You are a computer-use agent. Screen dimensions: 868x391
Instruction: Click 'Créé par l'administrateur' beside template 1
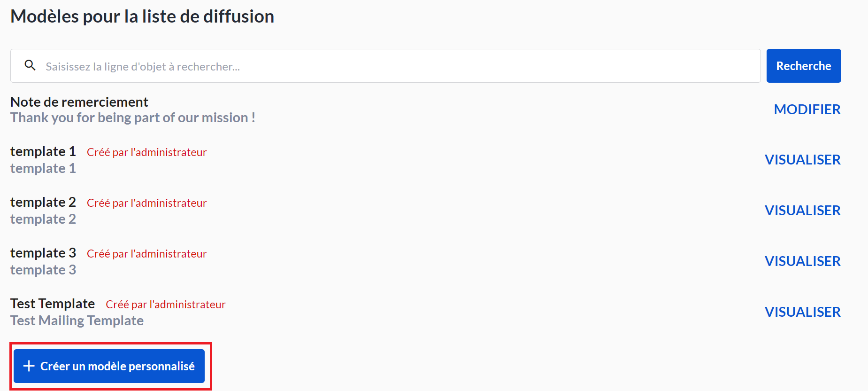point(146,152)
